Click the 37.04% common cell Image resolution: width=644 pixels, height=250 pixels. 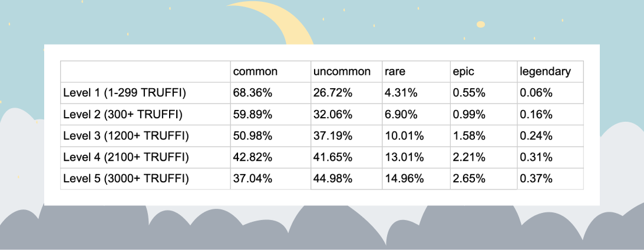(x=253, y=179)
